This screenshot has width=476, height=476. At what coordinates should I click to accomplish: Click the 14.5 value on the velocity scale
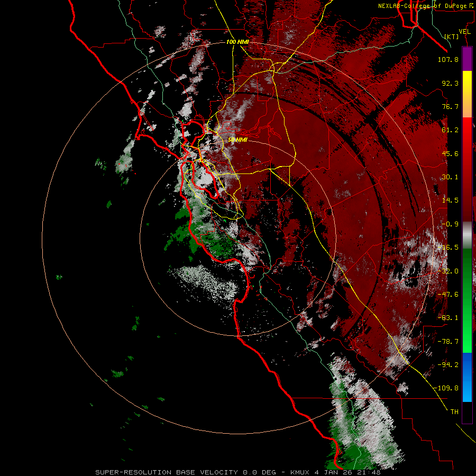pyautogui.click(x=450, y=200)
